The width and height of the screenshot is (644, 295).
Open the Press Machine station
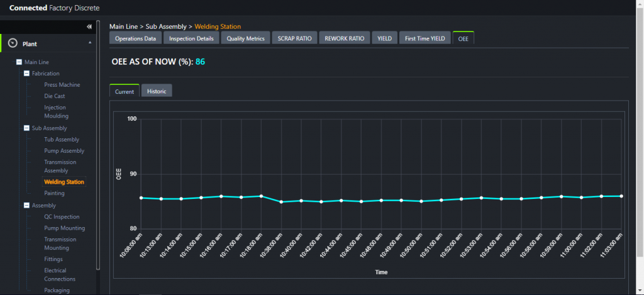point(62,85)
